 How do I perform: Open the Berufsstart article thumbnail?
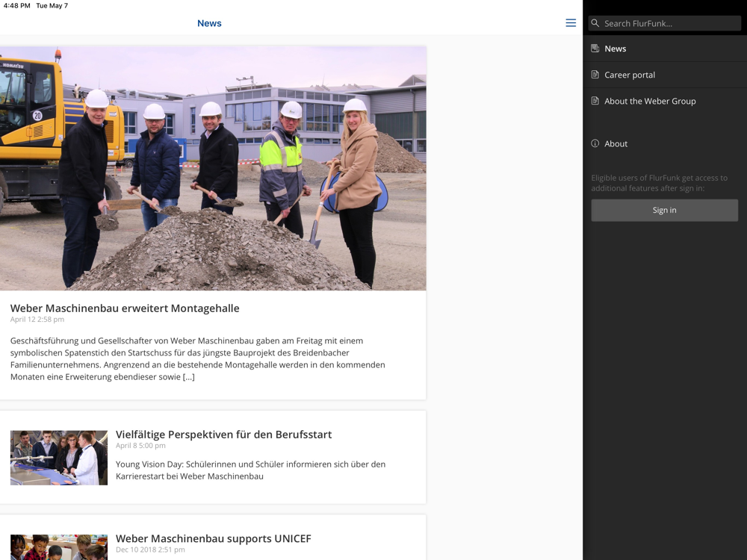[59, 458]
